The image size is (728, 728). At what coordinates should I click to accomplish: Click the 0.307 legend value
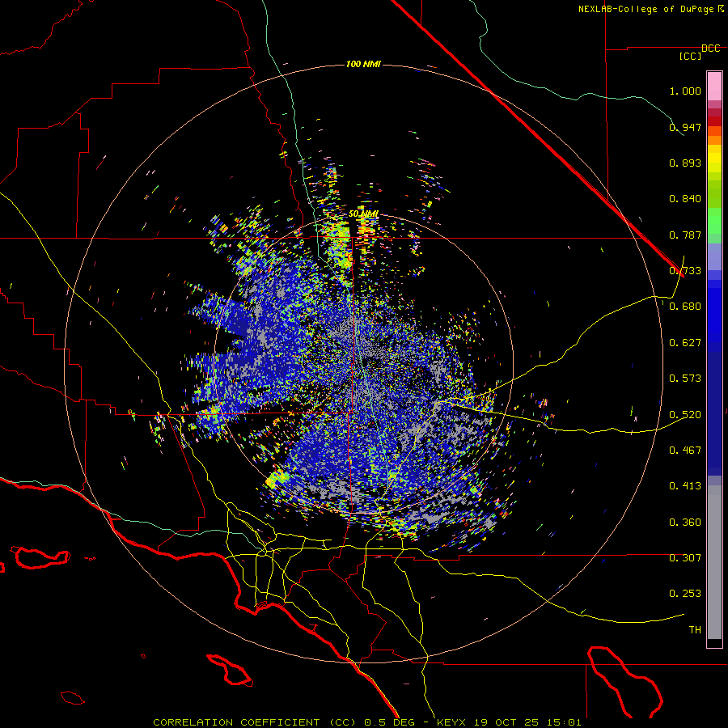pos(685,558)
